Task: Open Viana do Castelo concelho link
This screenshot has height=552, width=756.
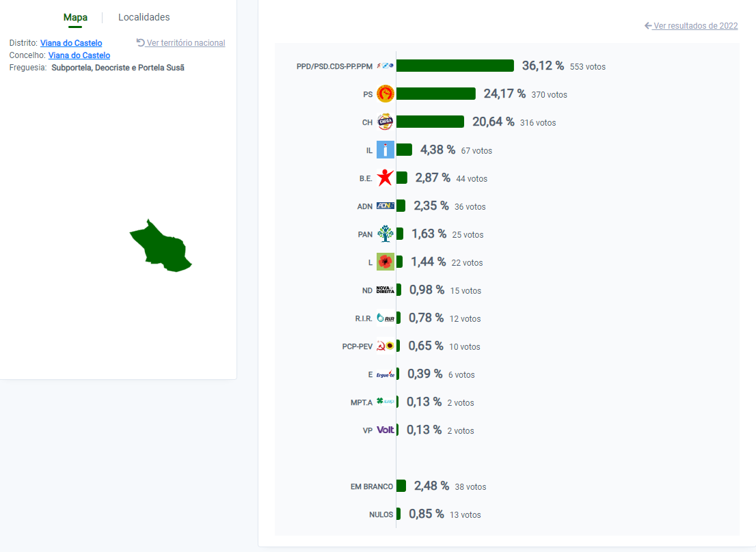Action: pyautogui.click(x=79, y=55)
